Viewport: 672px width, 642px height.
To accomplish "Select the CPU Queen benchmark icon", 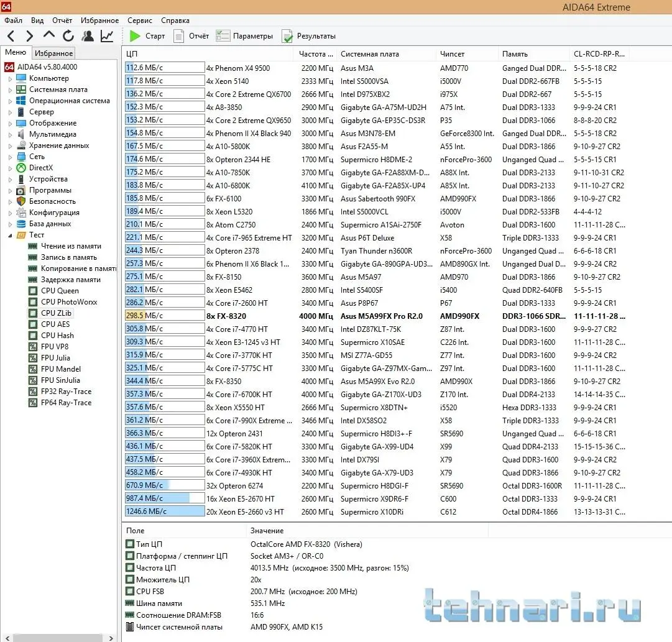I will tap(32, 291).
